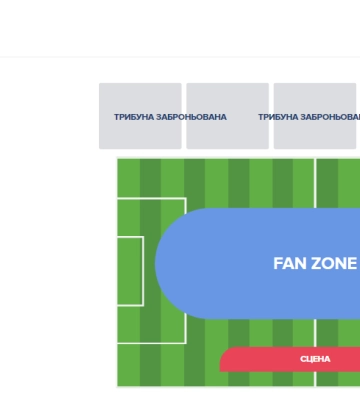Click the white СЦЕНА text
360x400 pixels.
click(315, 359)
